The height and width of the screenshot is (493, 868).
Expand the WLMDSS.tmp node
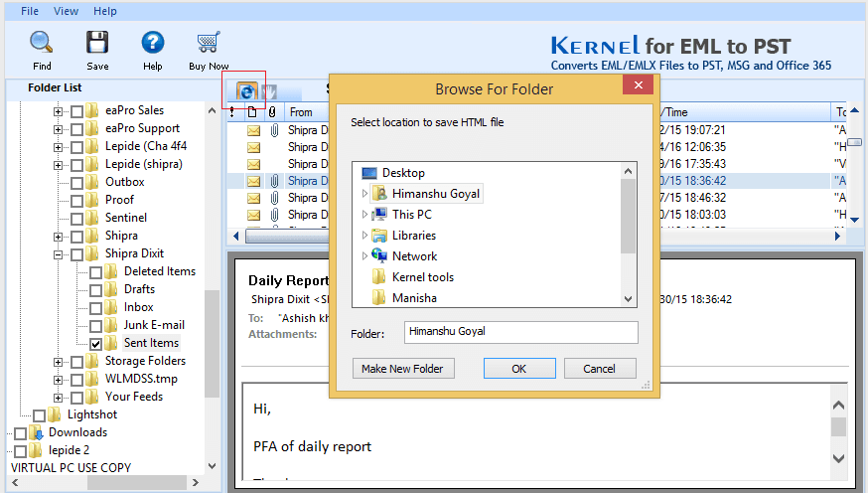[58, 380]
